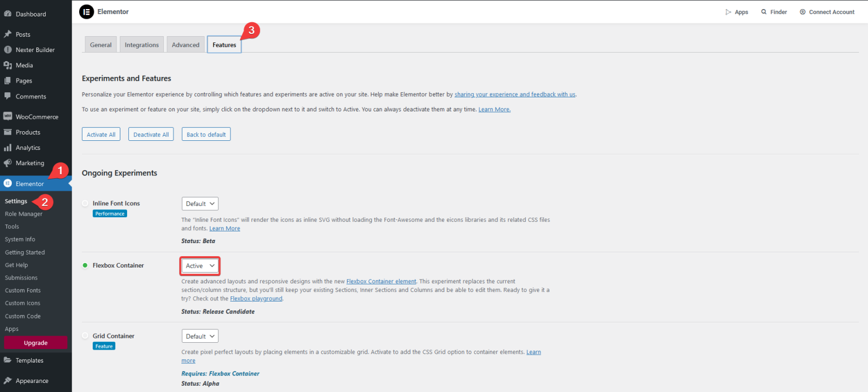
Task: Switch to the Integrations tab
Action: click(x=141, y=44)
